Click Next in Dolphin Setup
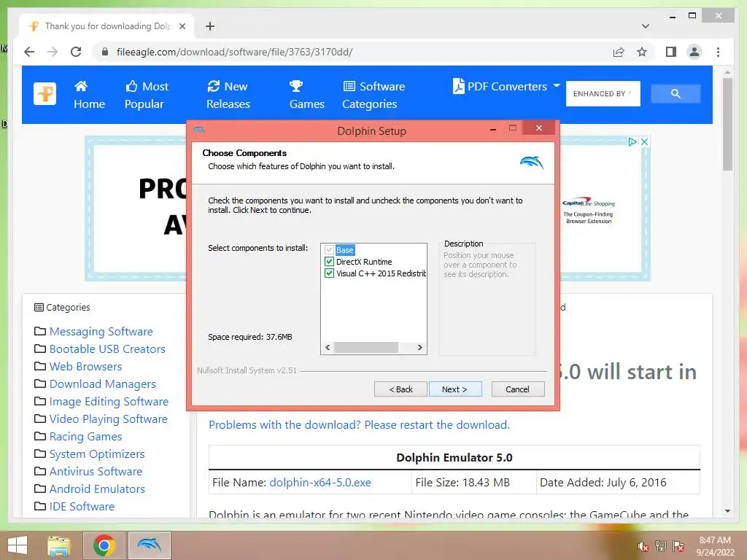747x560 pixels. (x=455, y=389)
